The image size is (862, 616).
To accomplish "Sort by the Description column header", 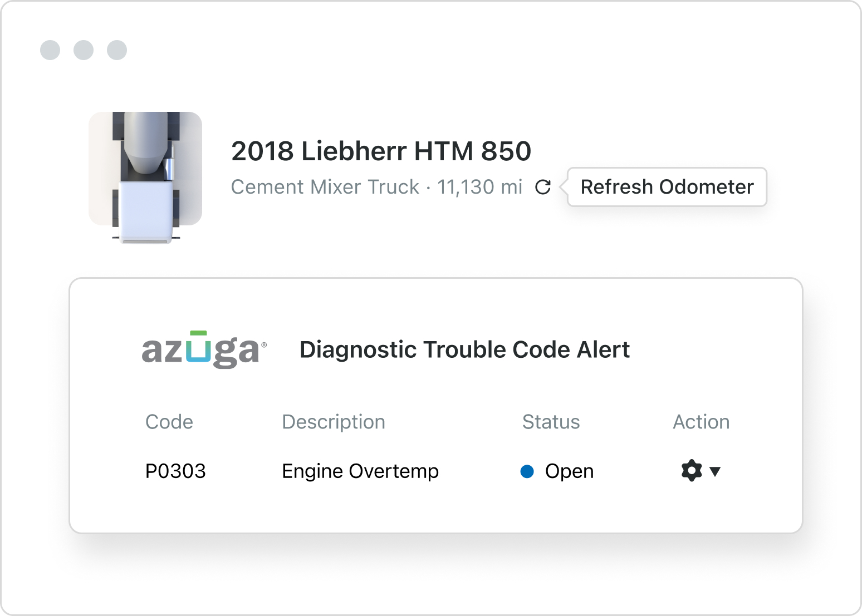I will (x=333, y=422).
